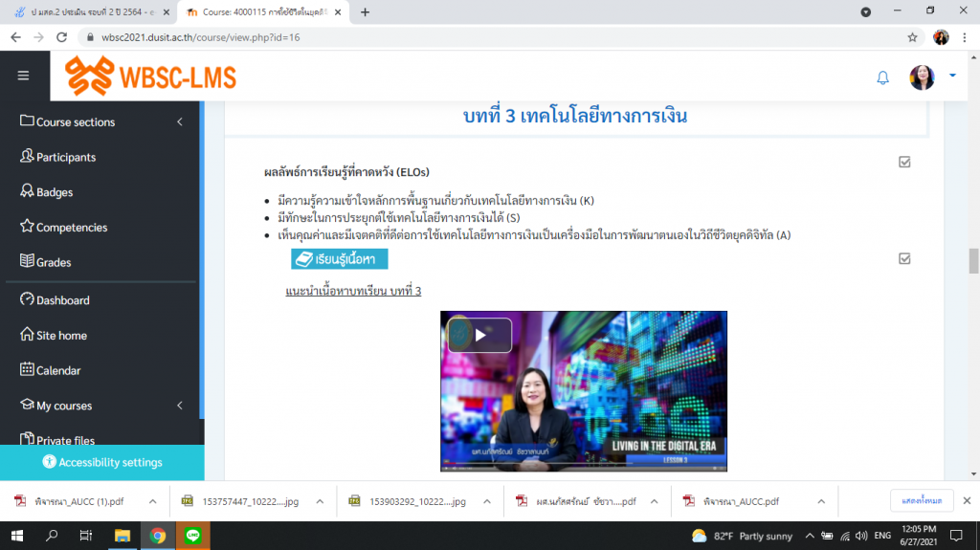Expand the user menu arrow
Screen dimensions: 980x550
point(952,75)
